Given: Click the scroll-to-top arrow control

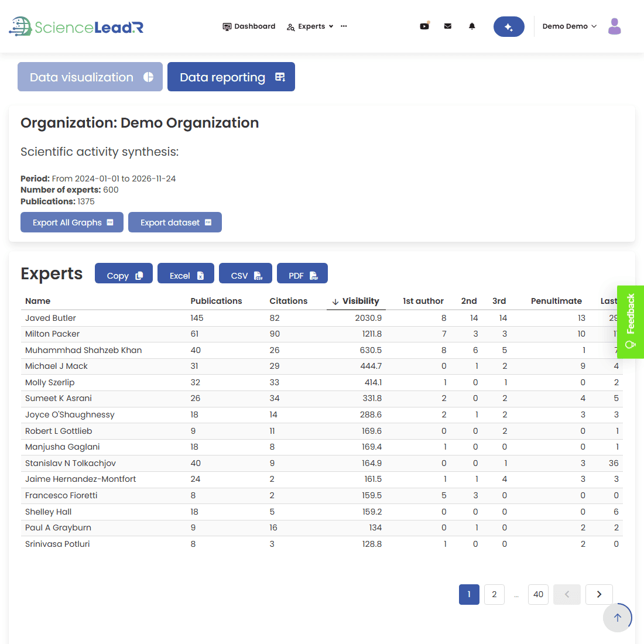Looking at the screenshot, I should pos(617,617).
